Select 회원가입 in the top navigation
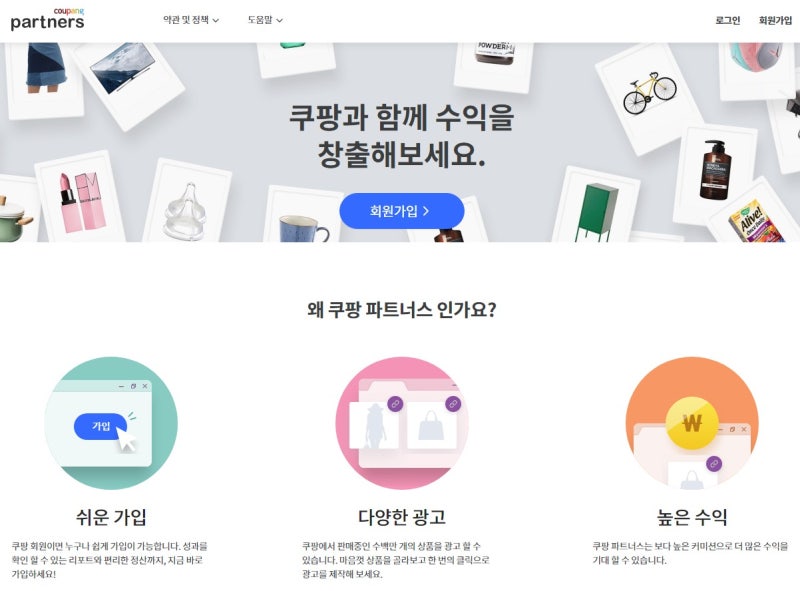 pyautogui.click(x=775, y=20)
